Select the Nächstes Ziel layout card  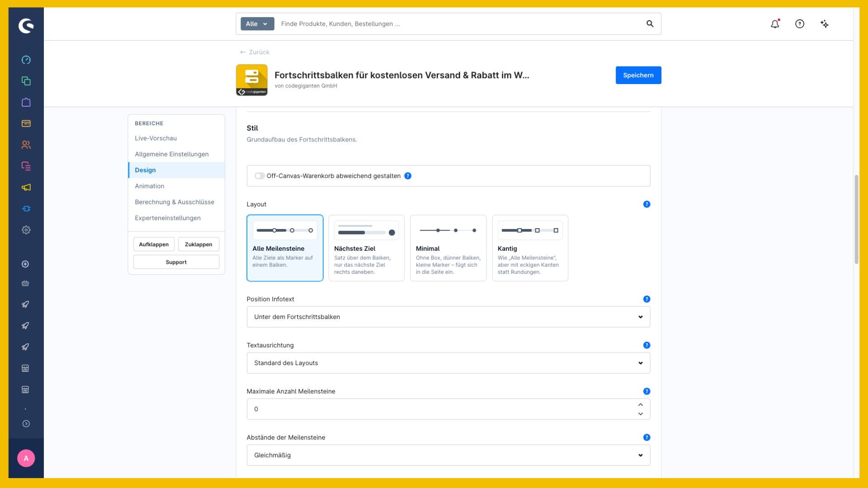(367, 248)
